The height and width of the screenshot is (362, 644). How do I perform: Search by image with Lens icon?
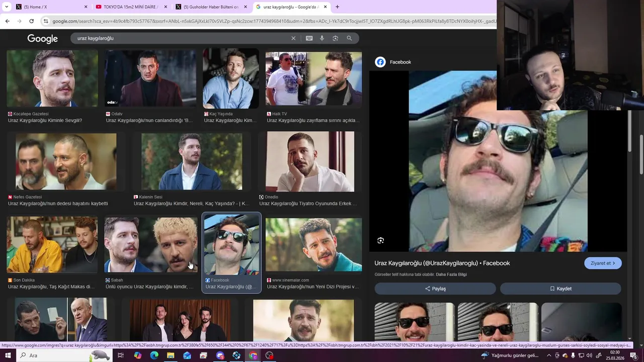(335, 38)
